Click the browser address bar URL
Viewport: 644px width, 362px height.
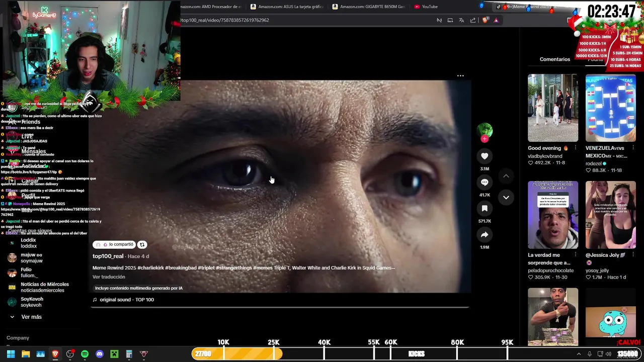coord(225,20)
